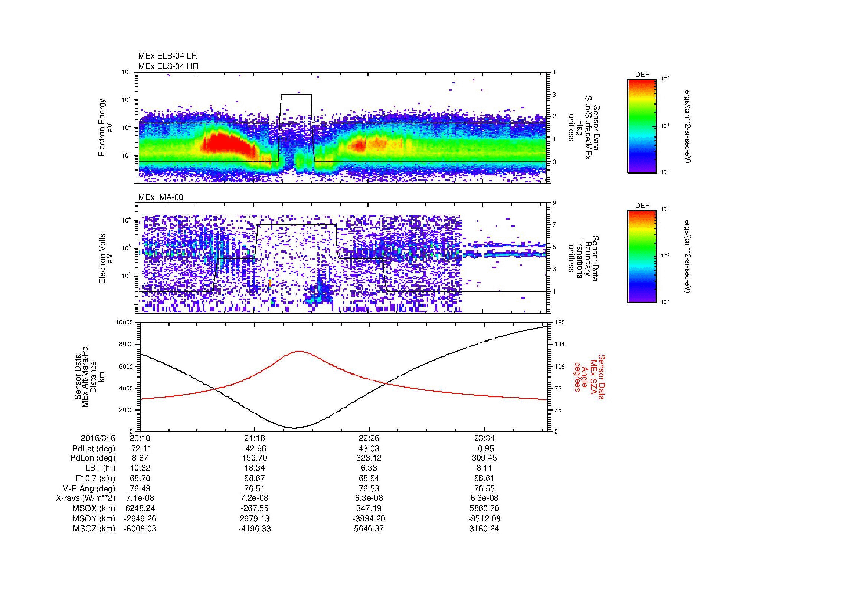Click the F10.7 value '68.70'
Image resolution: width=868 pixels, height=613 pixels.
[x=140, y=478]
